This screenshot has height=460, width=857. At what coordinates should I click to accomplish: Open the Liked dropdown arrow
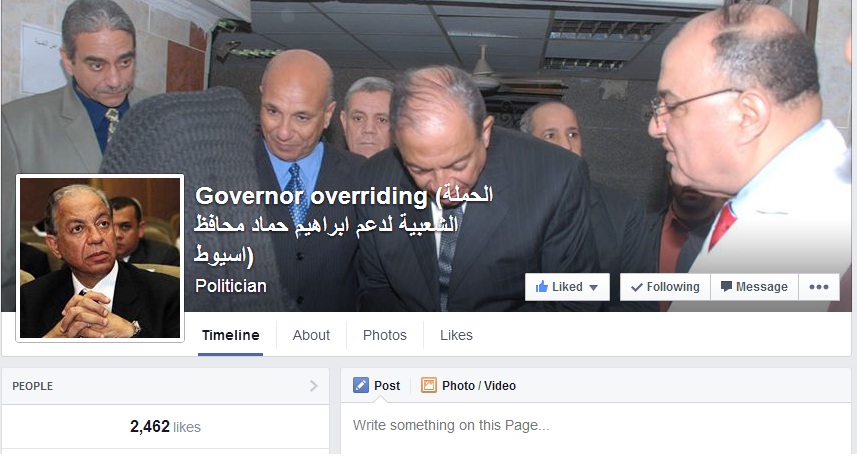(x=594, y=287)
